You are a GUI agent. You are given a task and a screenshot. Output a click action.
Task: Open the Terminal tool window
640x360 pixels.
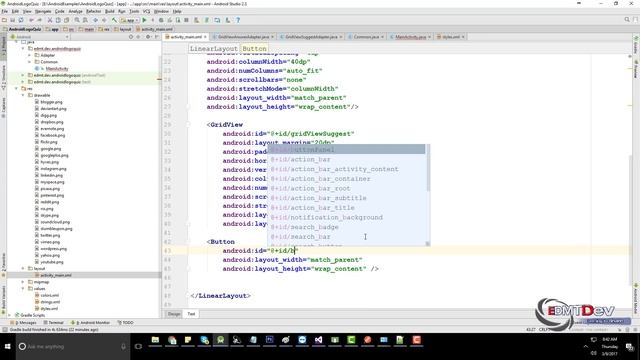[53, 322]
